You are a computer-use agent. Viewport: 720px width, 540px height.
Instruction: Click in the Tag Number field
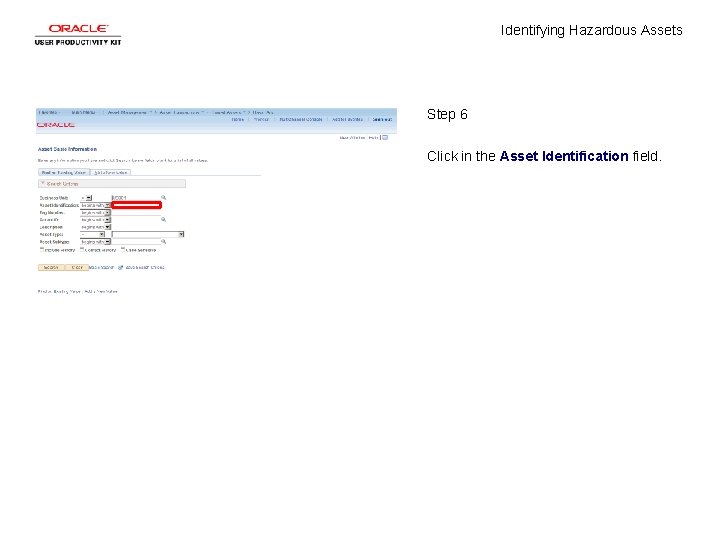pos(136,213)
